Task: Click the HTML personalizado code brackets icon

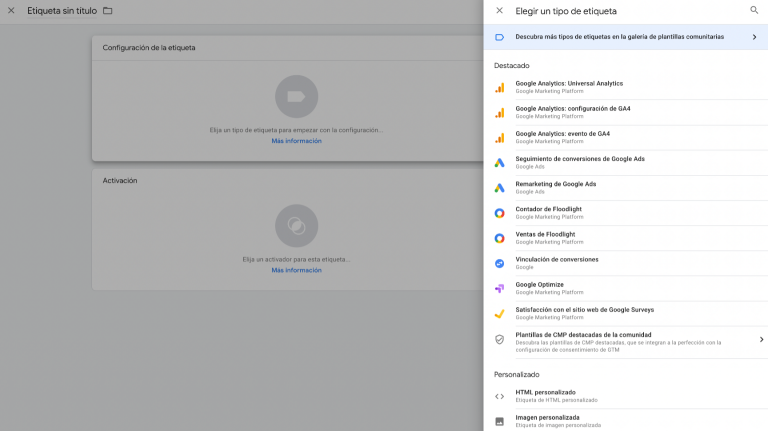Action: (499, 396)
